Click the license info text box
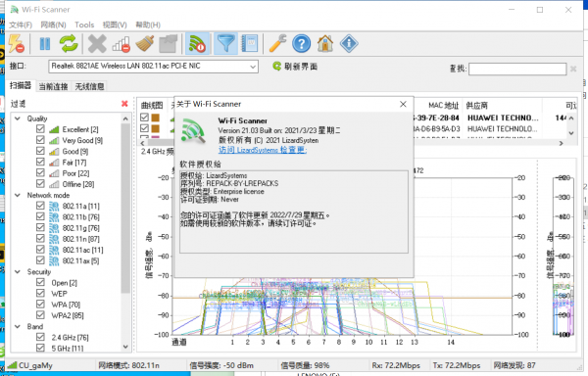The height and width of the screenshot is (376, 588). pos(294,211)
